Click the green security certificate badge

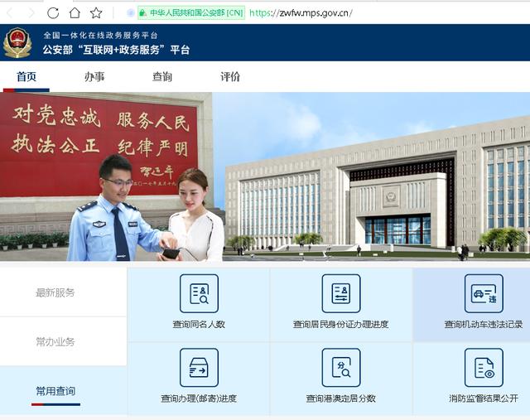191,13
